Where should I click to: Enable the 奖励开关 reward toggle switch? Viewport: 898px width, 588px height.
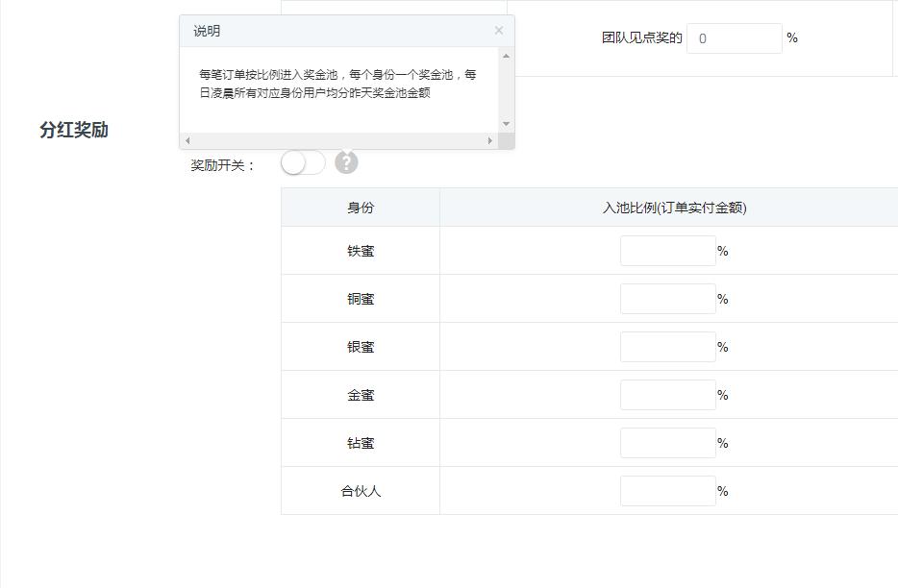pyautogui.click(x=302, y=162)
